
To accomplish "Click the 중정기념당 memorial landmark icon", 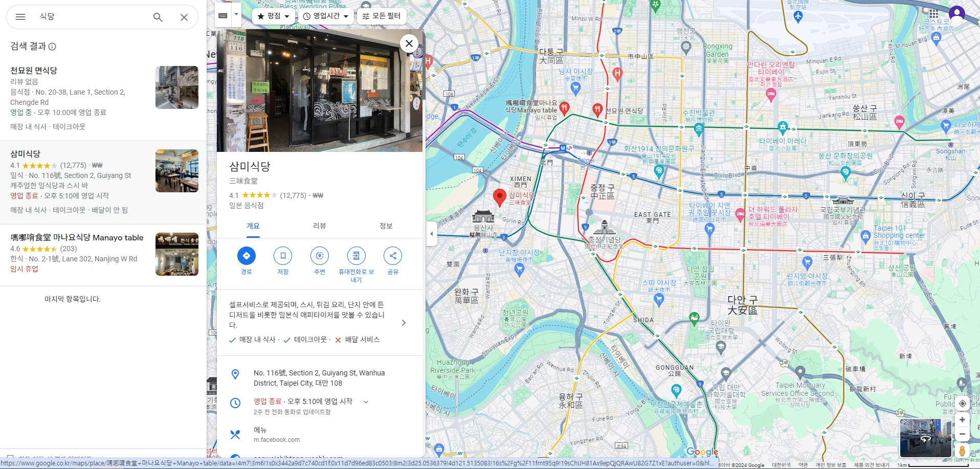I will click(605, 227).
